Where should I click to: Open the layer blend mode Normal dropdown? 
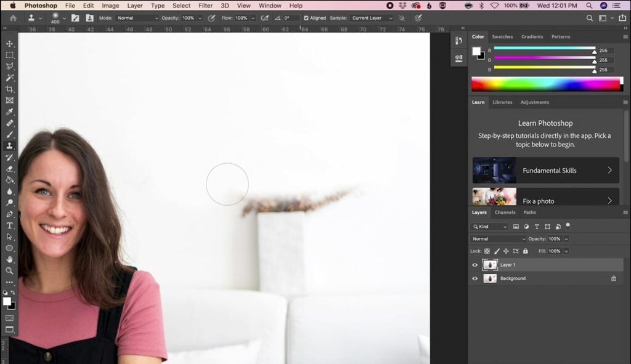(499, 239)
